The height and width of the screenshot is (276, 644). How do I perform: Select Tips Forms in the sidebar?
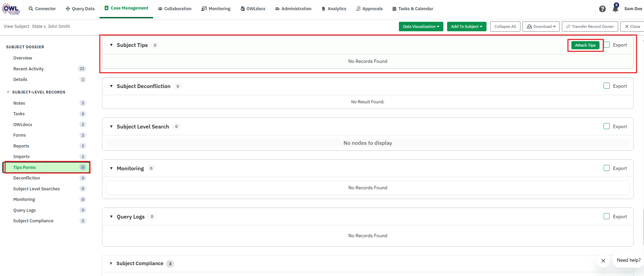(47, 167)
